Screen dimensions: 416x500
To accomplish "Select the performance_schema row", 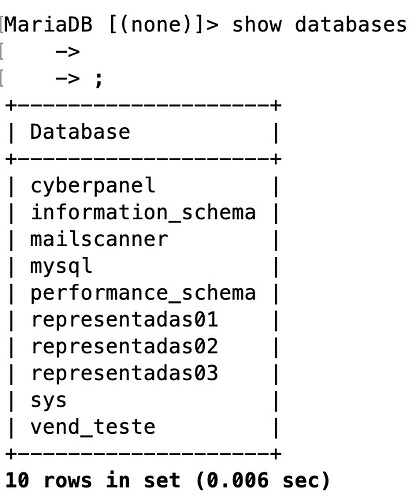I will click(x=143, y=293).
